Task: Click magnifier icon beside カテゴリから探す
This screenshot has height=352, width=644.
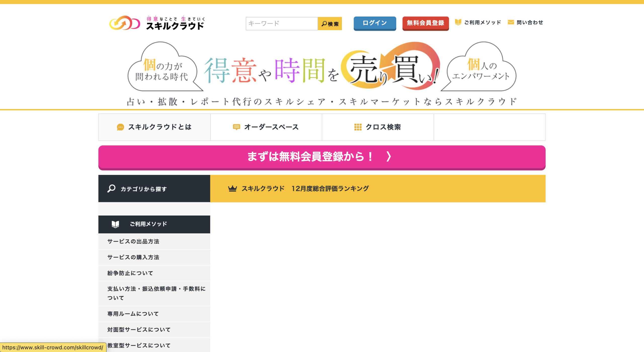Action: [x=111, y=189]
